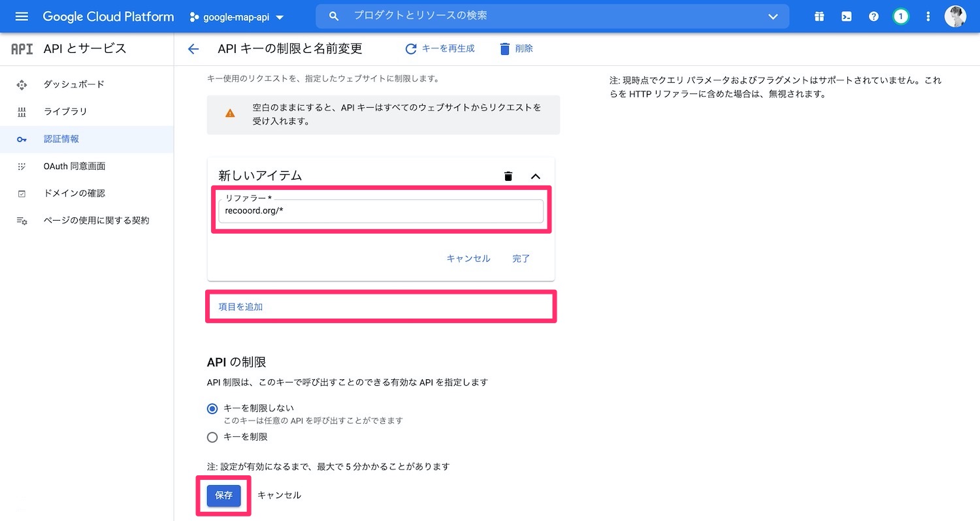Screen dimensions: 980x521
Task: Click the 項目を追加 link
Action: (x=239, y=306)
